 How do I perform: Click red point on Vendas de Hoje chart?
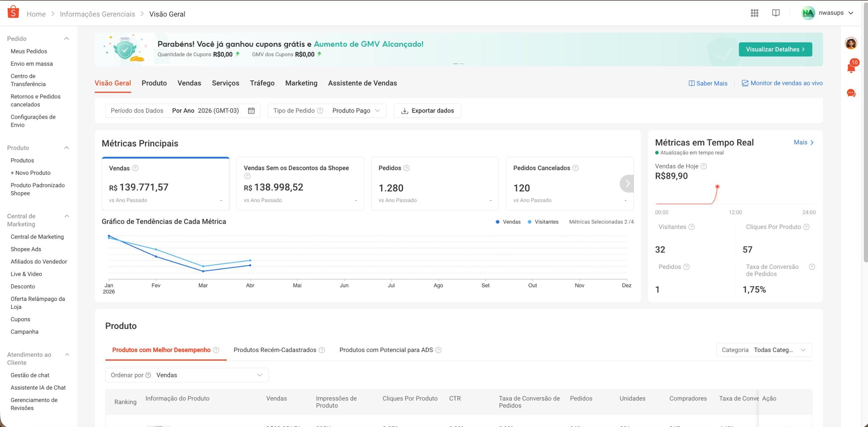[717, 186]
